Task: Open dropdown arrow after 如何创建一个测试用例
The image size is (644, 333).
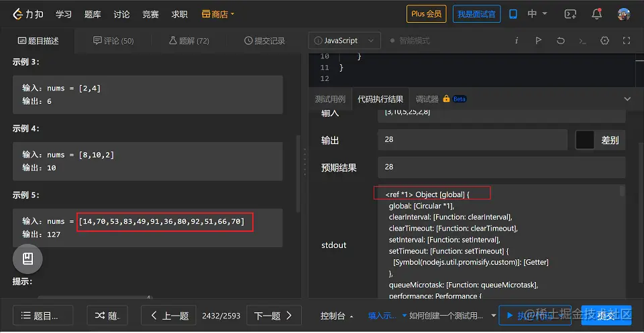Action: coord(493,316)
